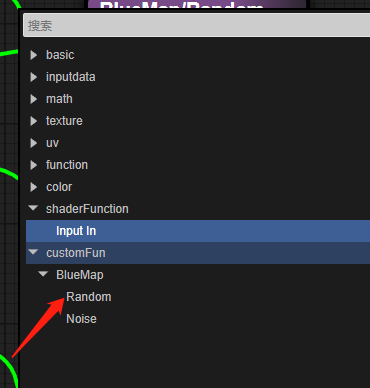Click the shaderFunction category label
Viewport: 370px width, 388px height.
87,209
